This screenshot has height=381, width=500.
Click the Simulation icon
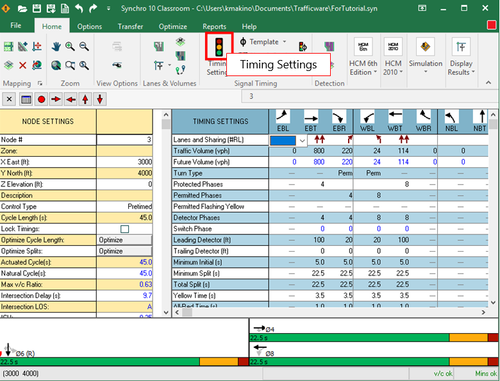pos(425,47)
